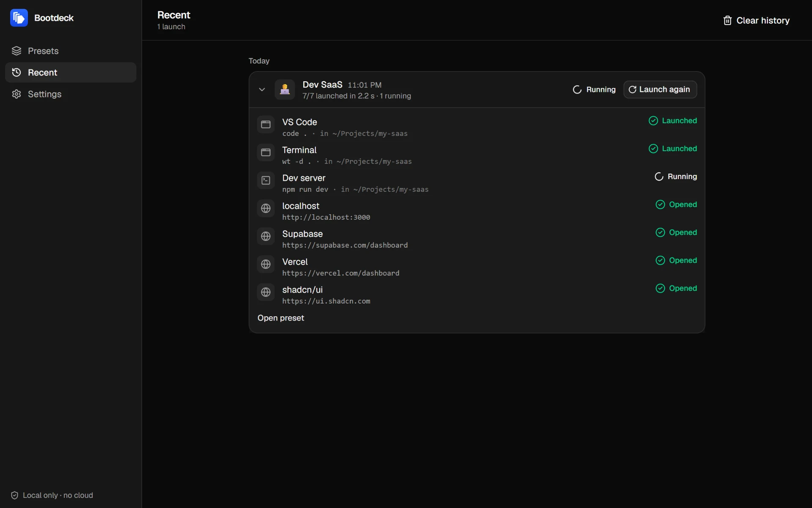812x508 pixels.
Task: Click the Bootdeck logo icon
Action: tap(19, 18)
